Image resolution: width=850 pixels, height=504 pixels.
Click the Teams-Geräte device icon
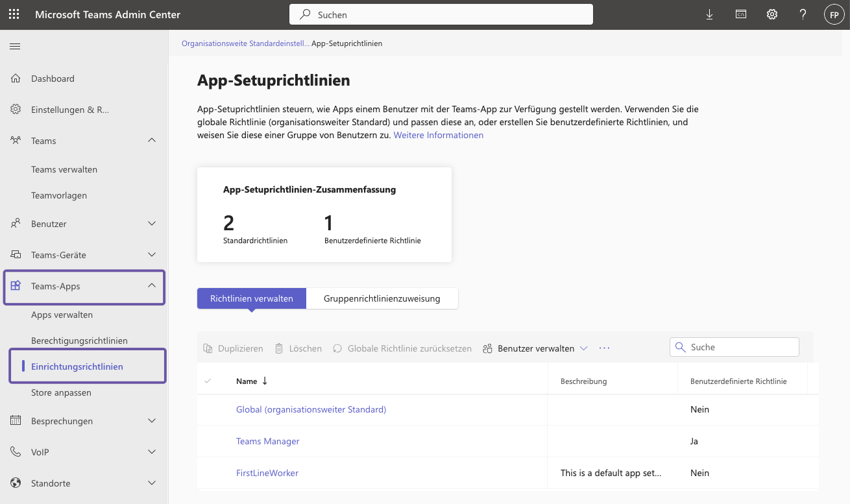[16, 255]
